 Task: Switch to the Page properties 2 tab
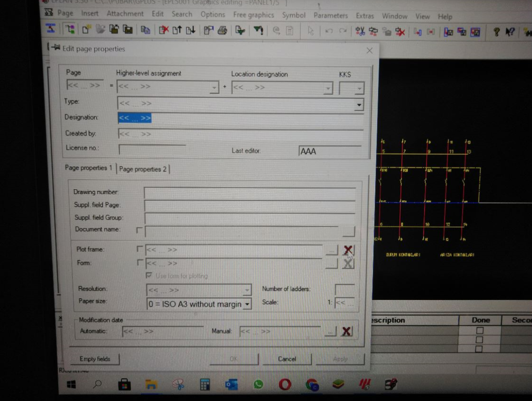tap(143, 169)
